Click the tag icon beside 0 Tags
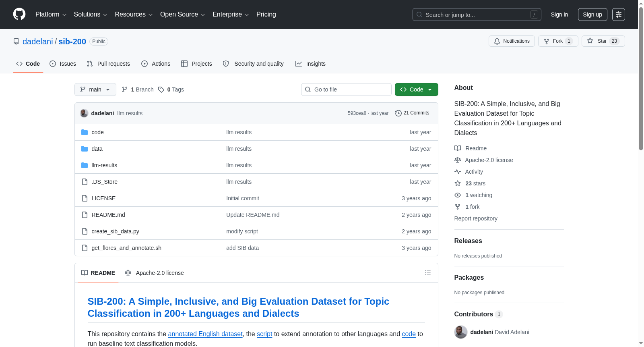Viewport: 644px width, 347px height. click(161, 89)
